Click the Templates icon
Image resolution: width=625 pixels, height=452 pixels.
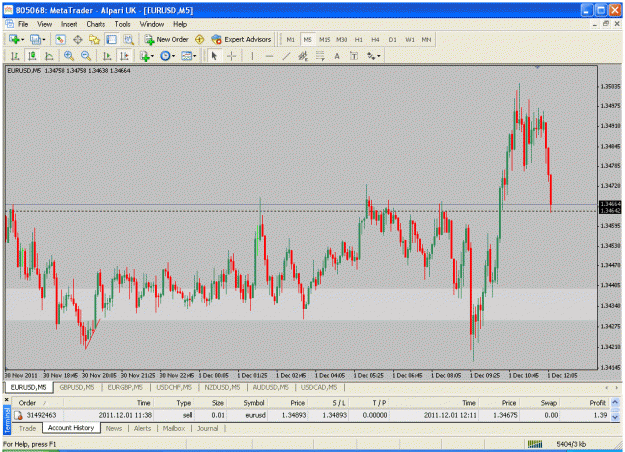[x=186, y=56]
